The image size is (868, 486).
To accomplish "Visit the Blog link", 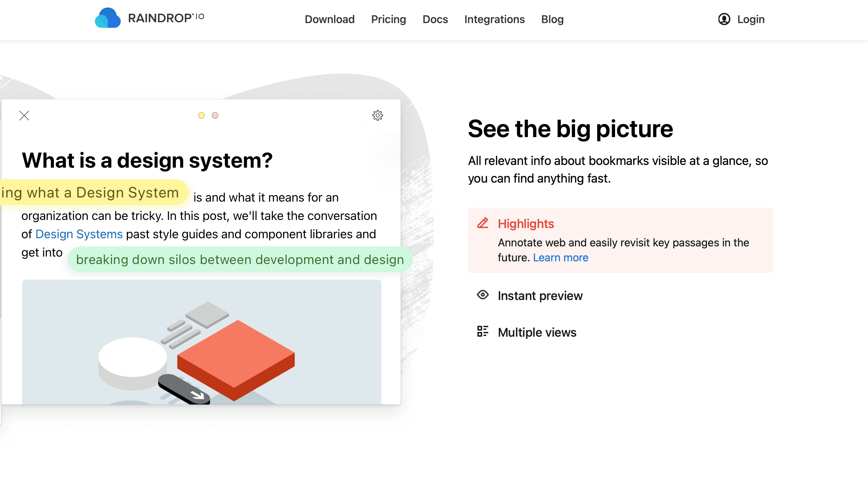I will coord(552,19).
